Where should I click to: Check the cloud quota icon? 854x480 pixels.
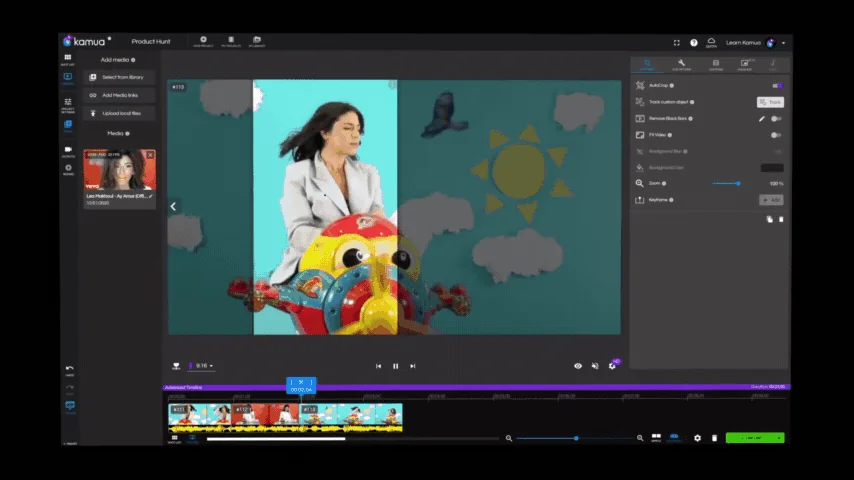(711, 42)
